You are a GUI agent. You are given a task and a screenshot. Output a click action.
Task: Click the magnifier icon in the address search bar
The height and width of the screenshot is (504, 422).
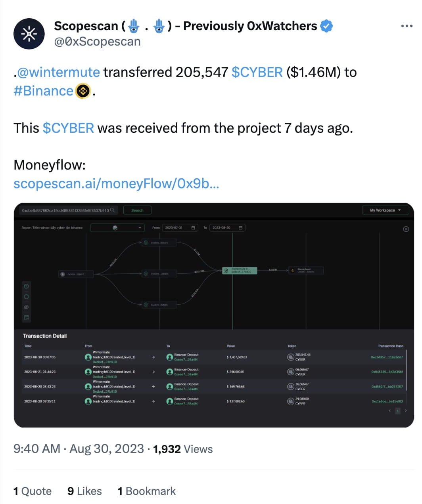pyautogui.click(x=112, y=210)
